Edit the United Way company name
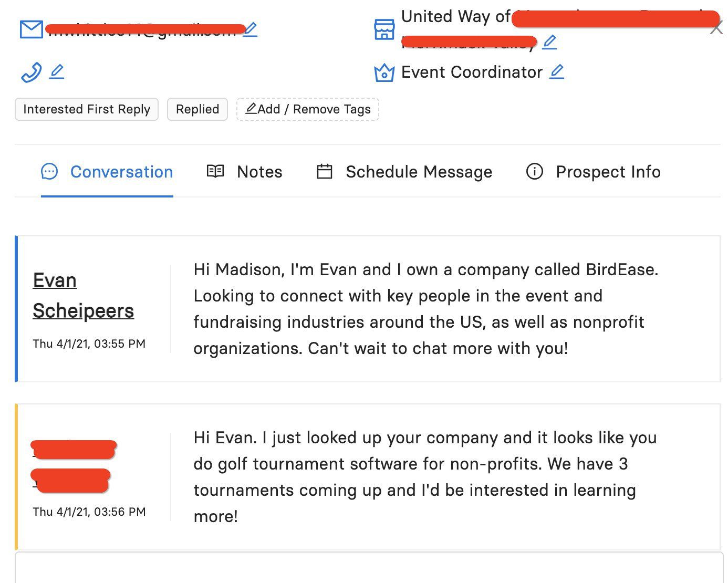The height and width of the screenshot is (583, 728). [549, 42]
